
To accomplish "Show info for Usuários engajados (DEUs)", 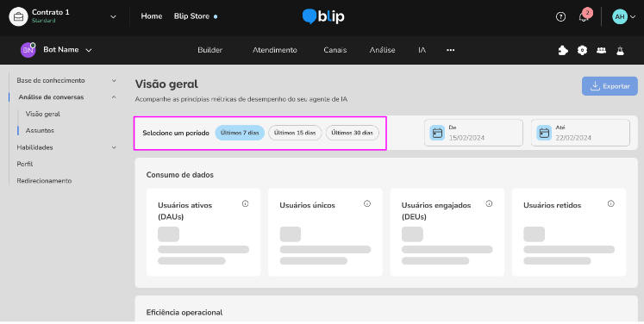I will pos(489,203).
